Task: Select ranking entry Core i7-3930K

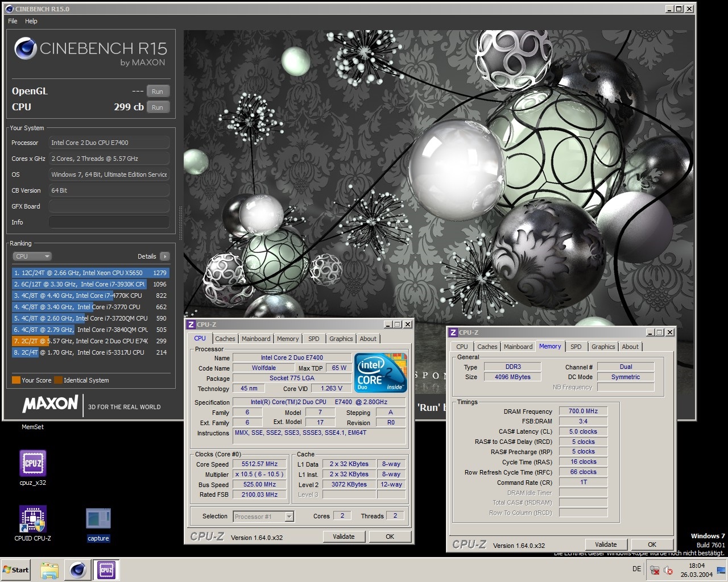Action: point(90,284)
